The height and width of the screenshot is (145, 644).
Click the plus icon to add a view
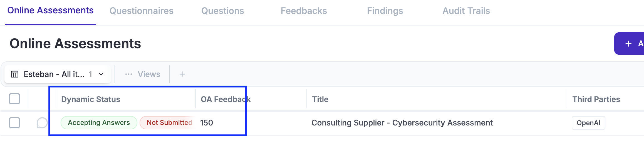pyautogui.click(x=182, y=74)
